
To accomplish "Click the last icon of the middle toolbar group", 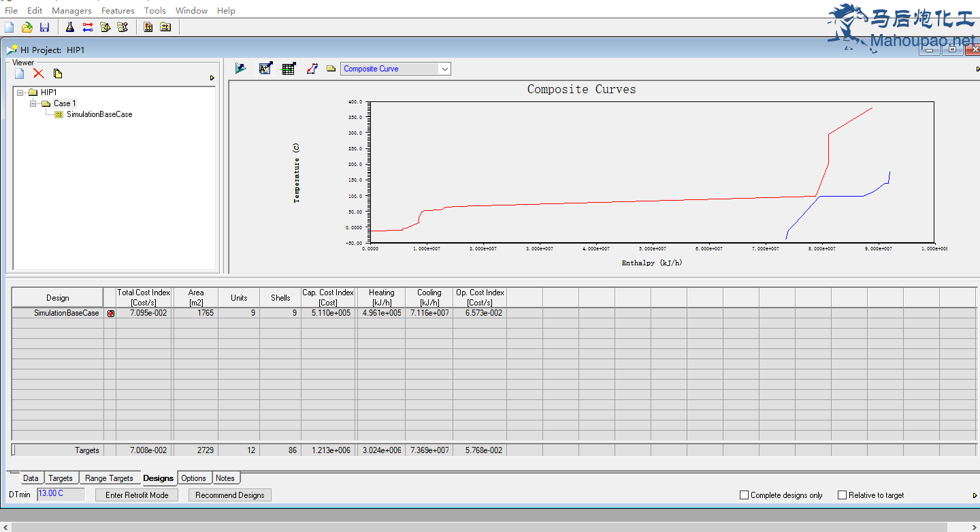I will click(x=122, y=27).
